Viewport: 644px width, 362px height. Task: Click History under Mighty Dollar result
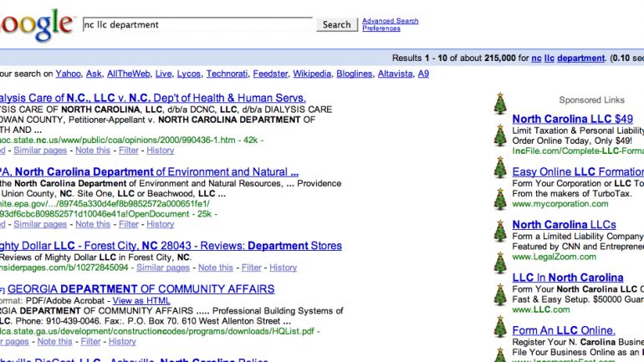(283, 268)
